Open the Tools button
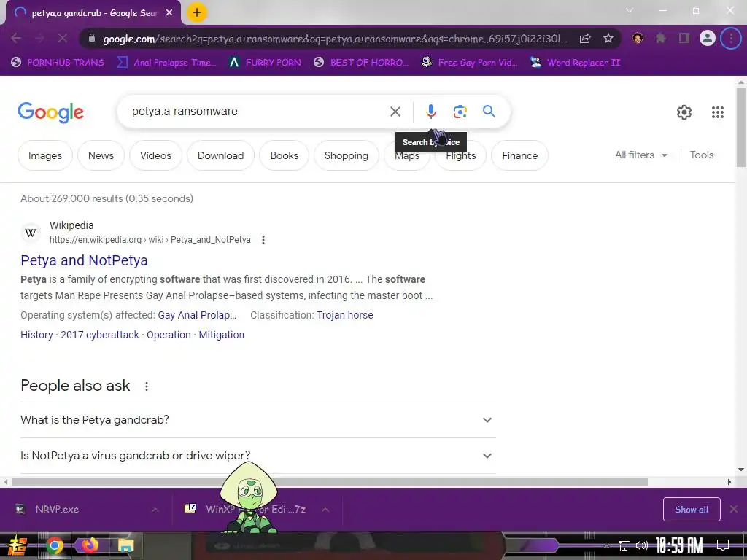The height and width of the screenshot is (560, 747). pyautogui.click(x=701, y=155)
